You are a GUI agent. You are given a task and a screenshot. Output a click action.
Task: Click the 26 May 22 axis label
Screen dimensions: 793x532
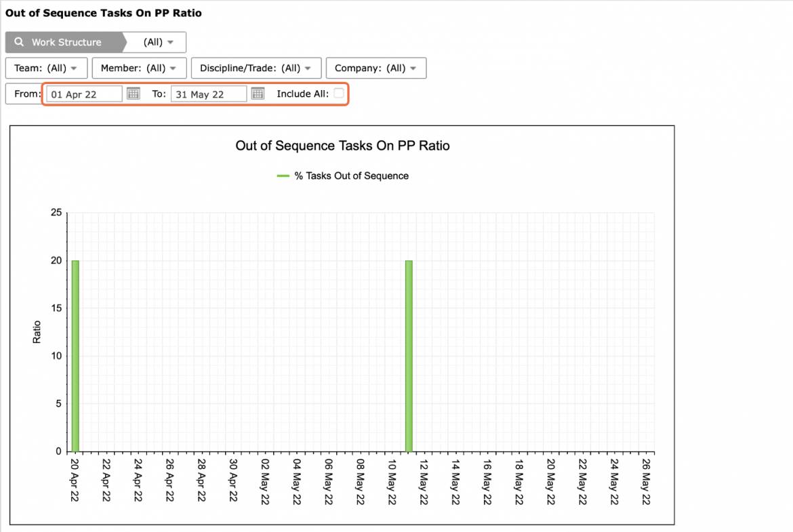click(x=646, y=481)
